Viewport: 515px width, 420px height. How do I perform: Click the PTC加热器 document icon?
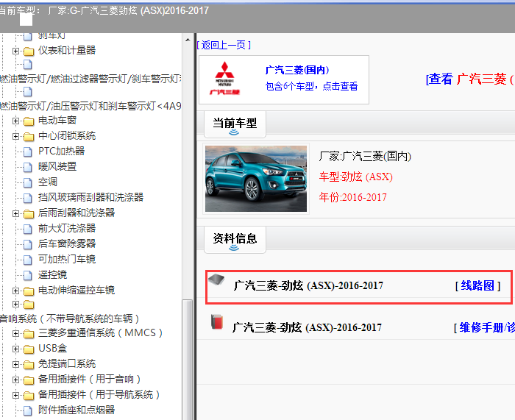pos(28,152)
